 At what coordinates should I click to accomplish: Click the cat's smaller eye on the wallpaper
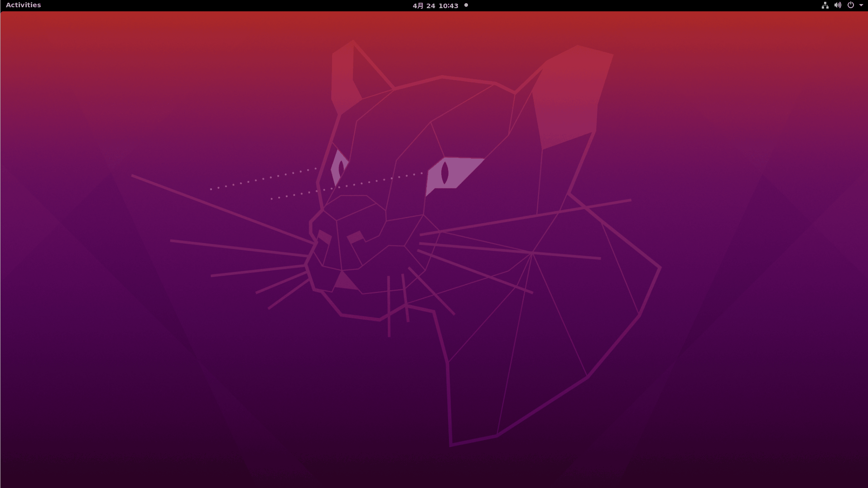click(339, 167)
